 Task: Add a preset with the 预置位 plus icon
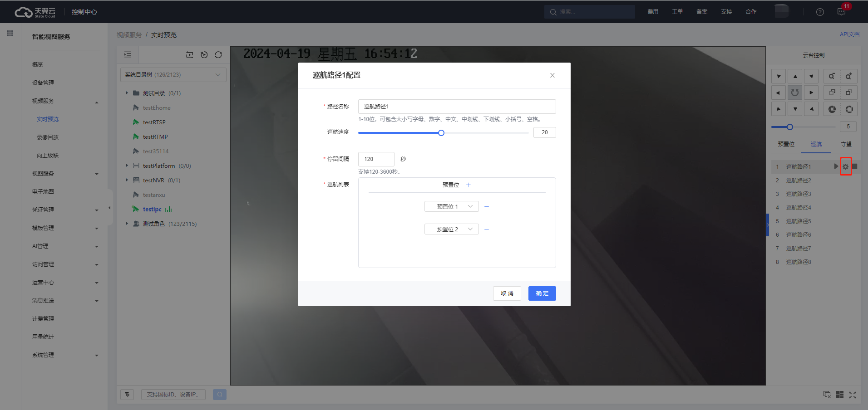(469, 185)
